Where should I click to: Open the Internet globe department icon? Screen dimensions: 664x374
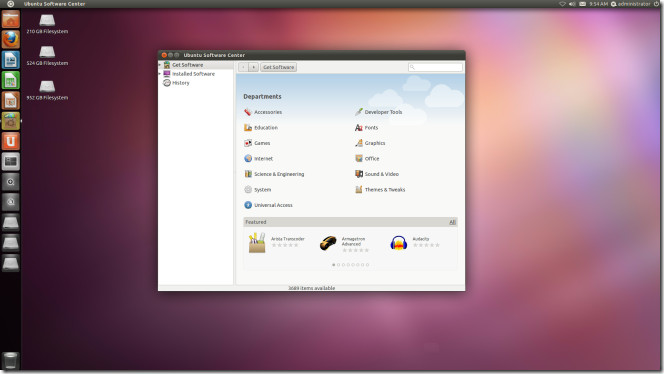point(248,158)
